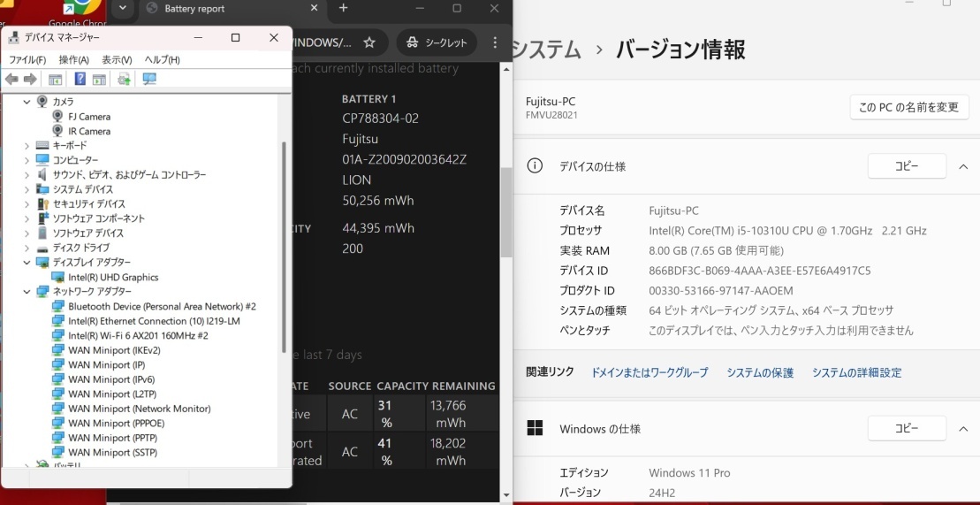Collapse the ディスプレイ アダプター category
Screen dimensions: 980x505
tap(27, 262)
